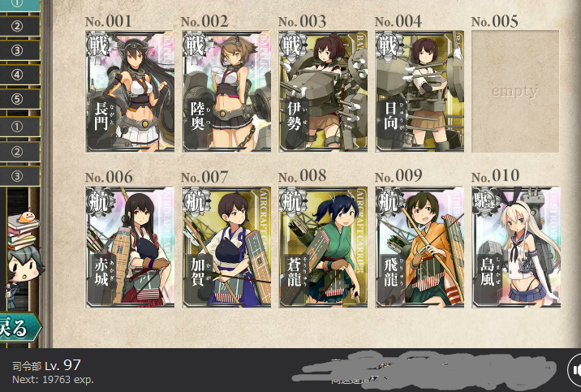Go to page ④ tab
581x392 pixels.
pyautogui.click(x=19, y=75)
